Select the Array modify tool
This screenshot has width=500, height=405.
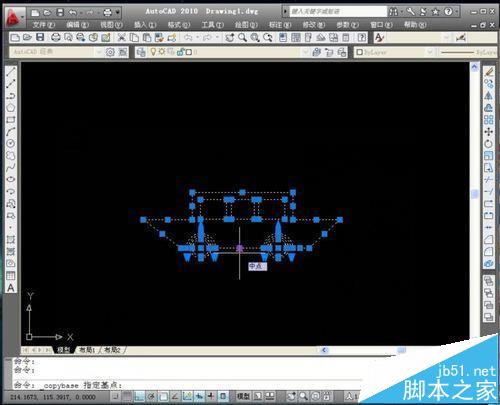click(489, 120)
